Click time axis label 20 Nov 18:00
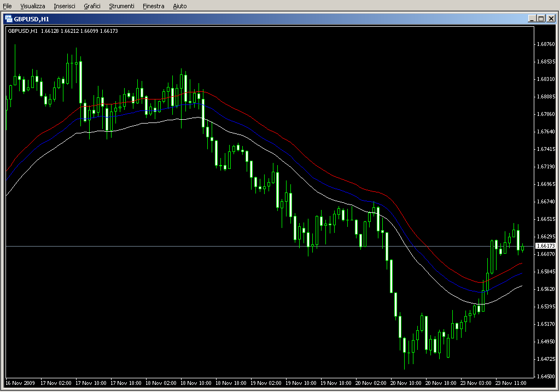 click(441, 383)
